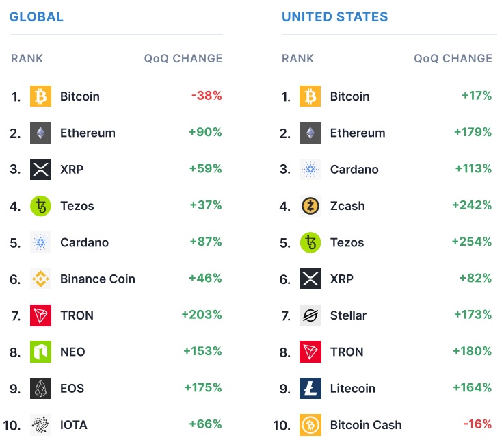Image resolution: width=504 pixels, height=440 pixels.
Task: Select the GLOBAL section heading
Action: click(37, 16)
